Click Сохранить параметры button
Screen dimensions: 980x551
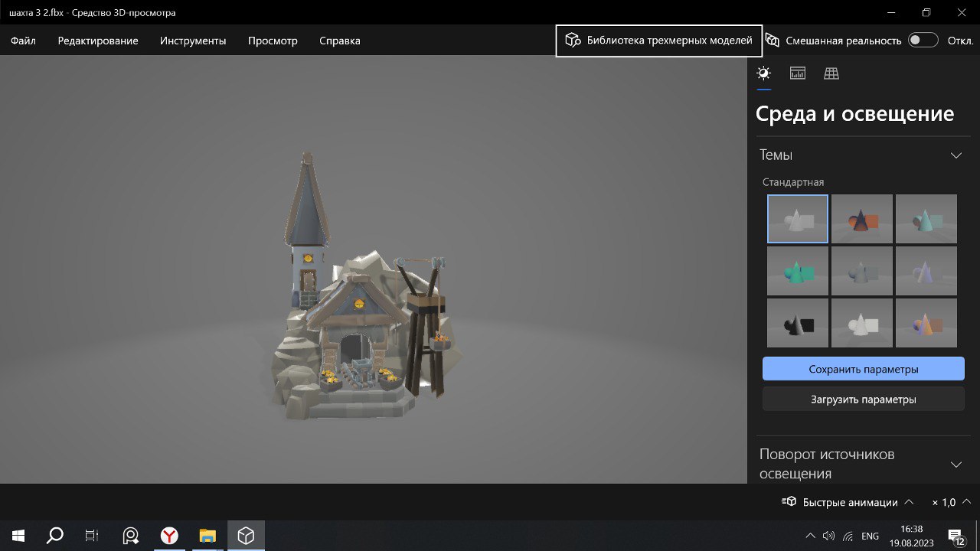click(x=864, y=369)
